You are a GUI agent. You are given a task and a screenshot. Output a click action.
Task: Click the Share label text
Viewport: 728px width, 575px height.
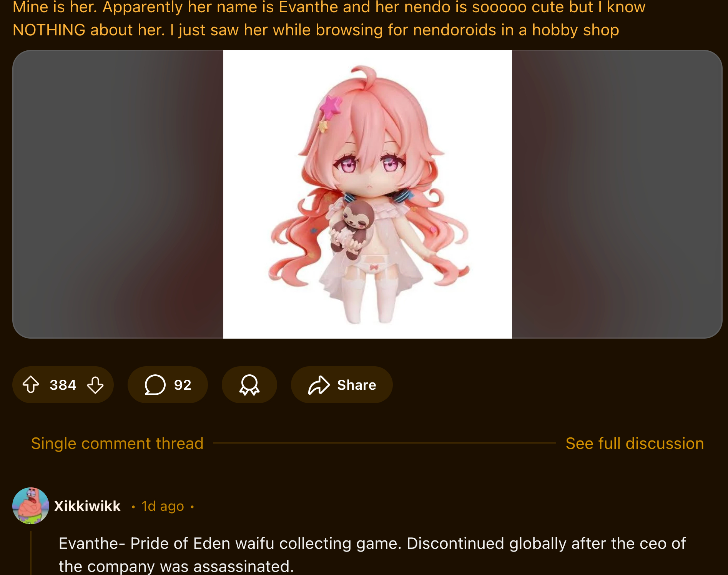(x=357, y=385)
